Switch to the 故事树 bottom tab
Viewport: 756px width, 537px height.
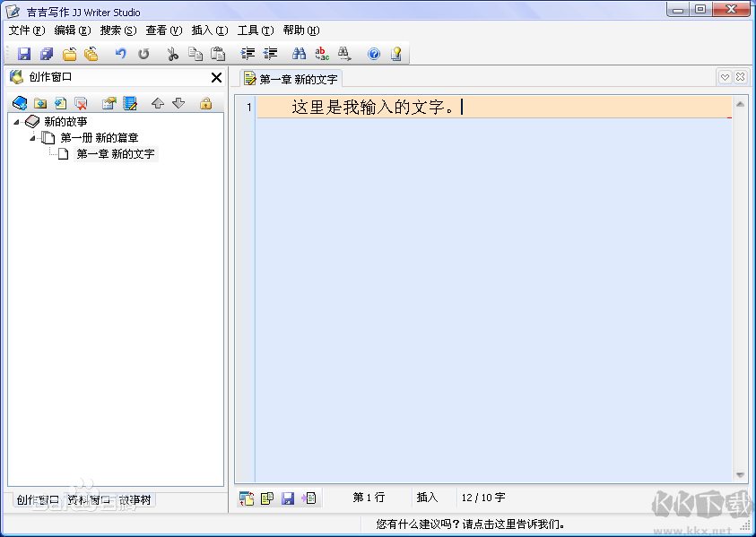(135, 500)
